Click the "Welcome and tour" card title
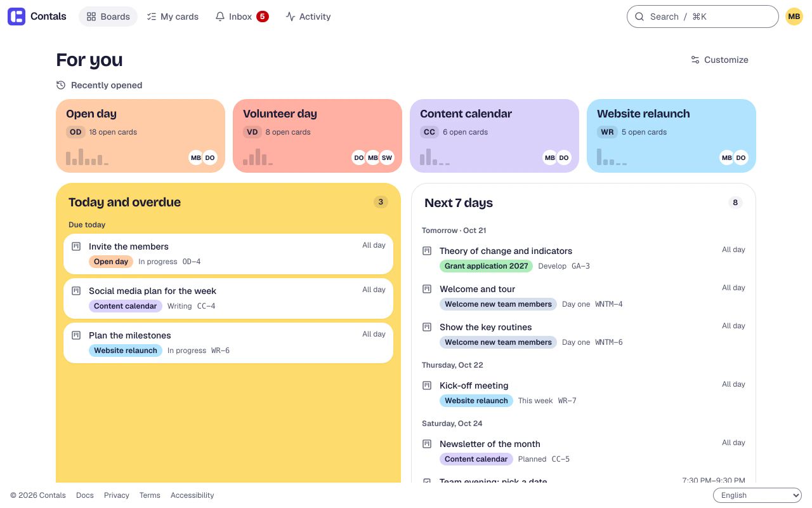 [478, 289]
